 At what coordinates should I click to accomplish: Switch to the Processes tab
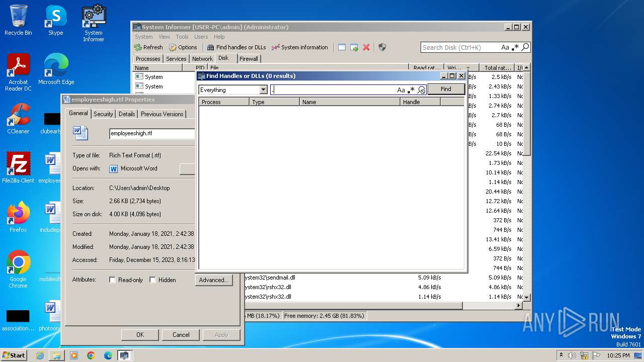point(148,59)
